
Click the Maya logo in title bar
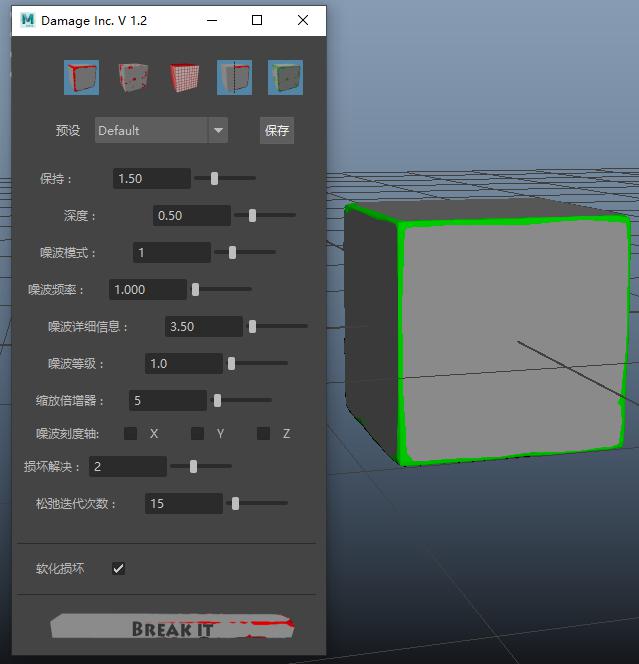28,20
